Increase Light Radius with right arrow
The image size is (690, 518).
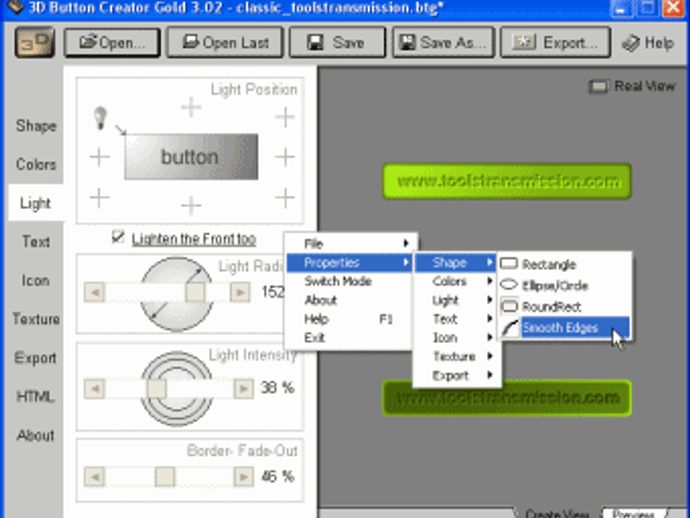(x=240, y=292)
